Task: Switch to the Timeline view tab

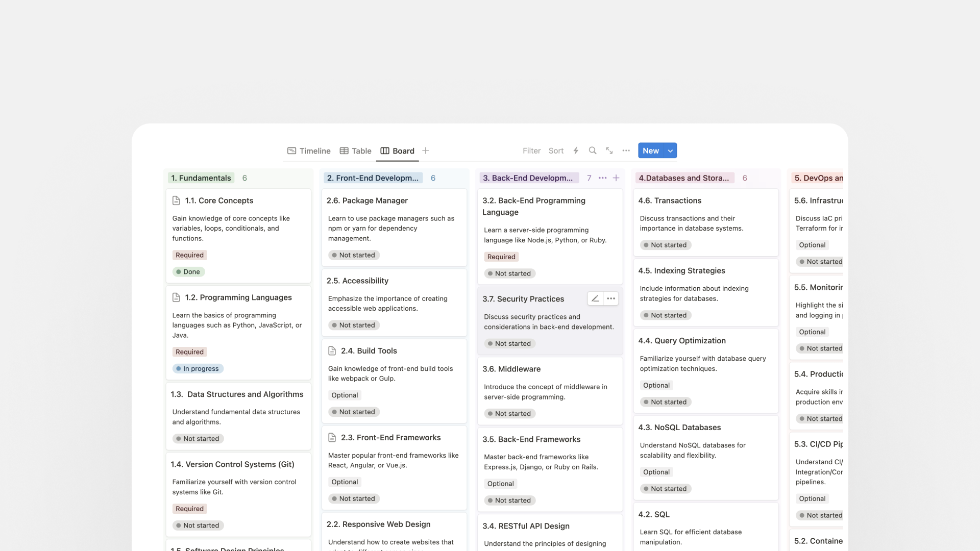Action: [x=309, y=151]
